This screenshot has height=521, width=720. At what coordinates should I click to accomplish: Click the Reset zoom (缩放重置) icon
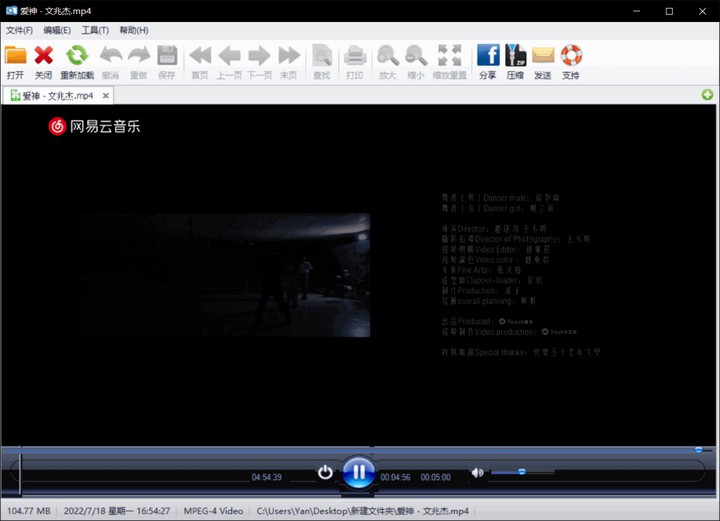coord(450,56)
